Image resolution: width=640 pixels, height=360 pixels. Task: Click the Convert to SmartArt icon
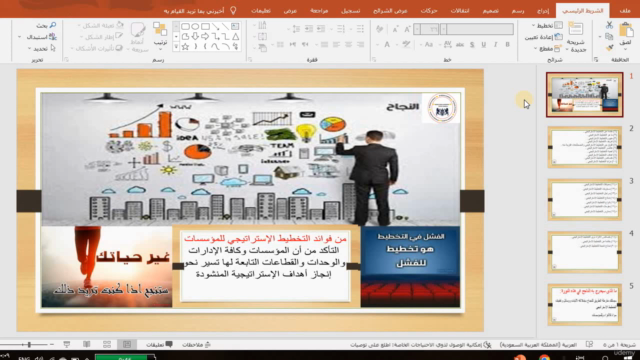pos(262,48)
